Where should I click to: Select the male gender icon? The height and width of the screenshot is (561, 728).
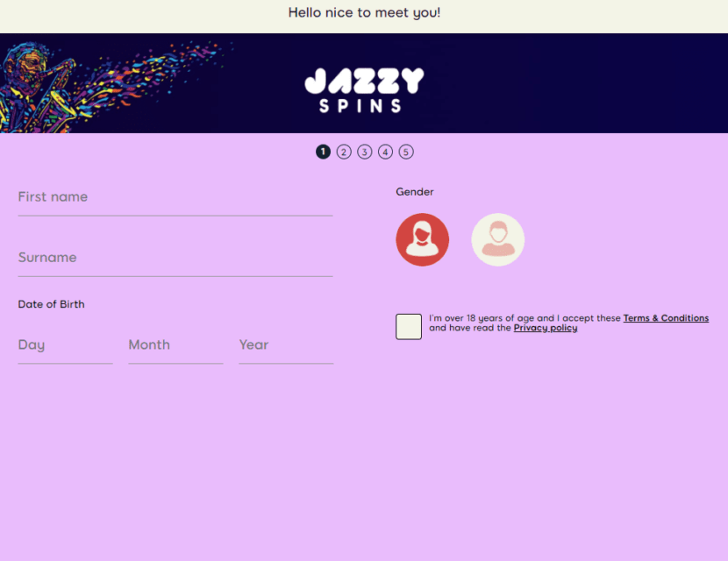click(x=497, y=239)
